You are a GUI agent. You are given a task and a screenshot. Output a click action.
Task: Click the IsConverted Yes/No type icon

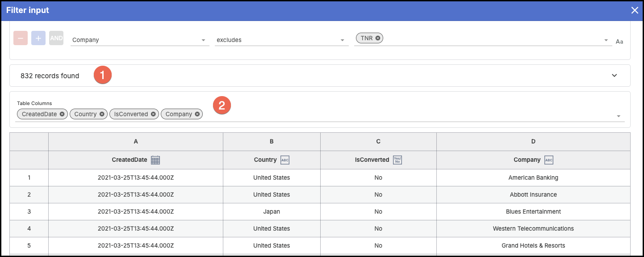[x=397, y=160]
